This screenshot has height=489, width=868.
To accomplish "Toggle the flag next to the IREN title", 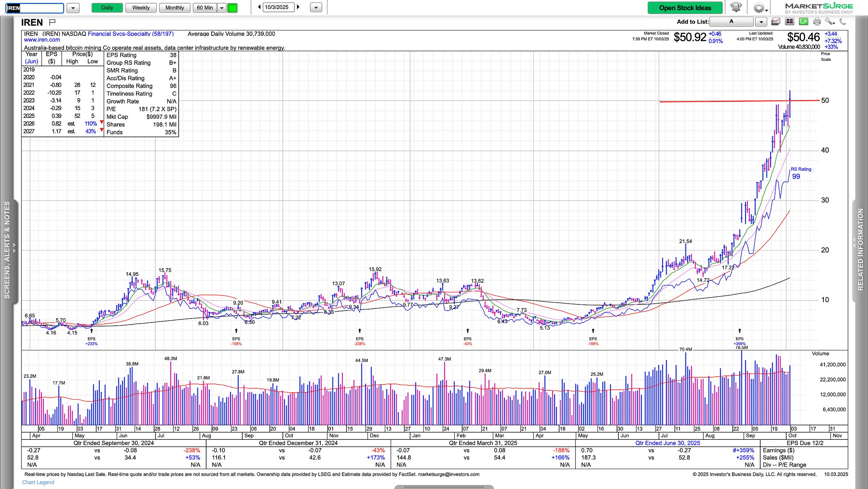I will click(52, 22).
